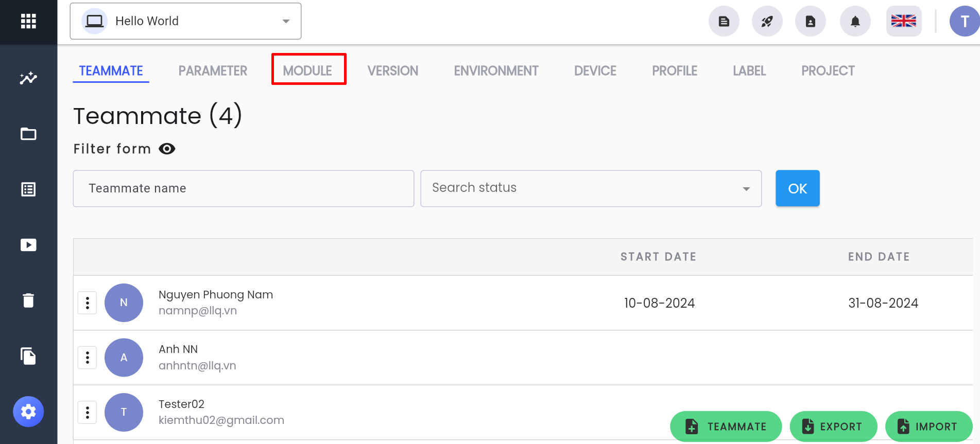Click the document notes icon in header
This screenshot has height=444, width=980.
pos(724,21)
